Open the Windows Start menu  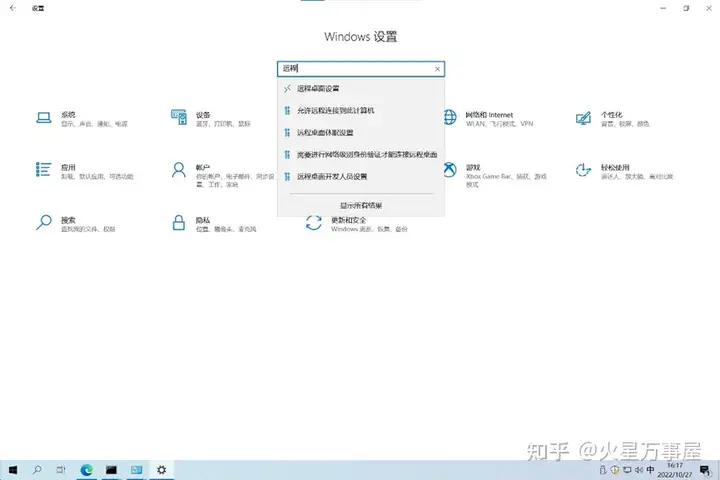13,470
